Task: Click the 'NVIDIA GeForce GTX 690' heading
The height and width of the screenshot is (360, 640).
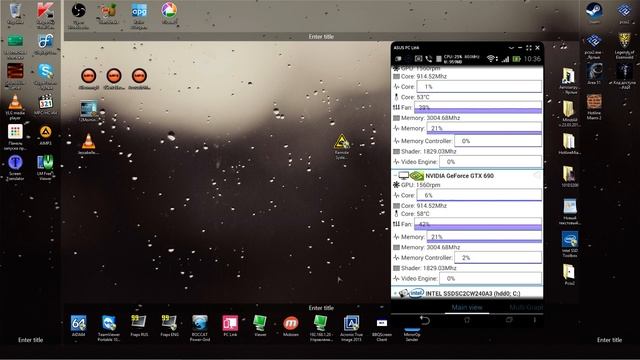Action: pyautogui.click(x=460, y=176)
